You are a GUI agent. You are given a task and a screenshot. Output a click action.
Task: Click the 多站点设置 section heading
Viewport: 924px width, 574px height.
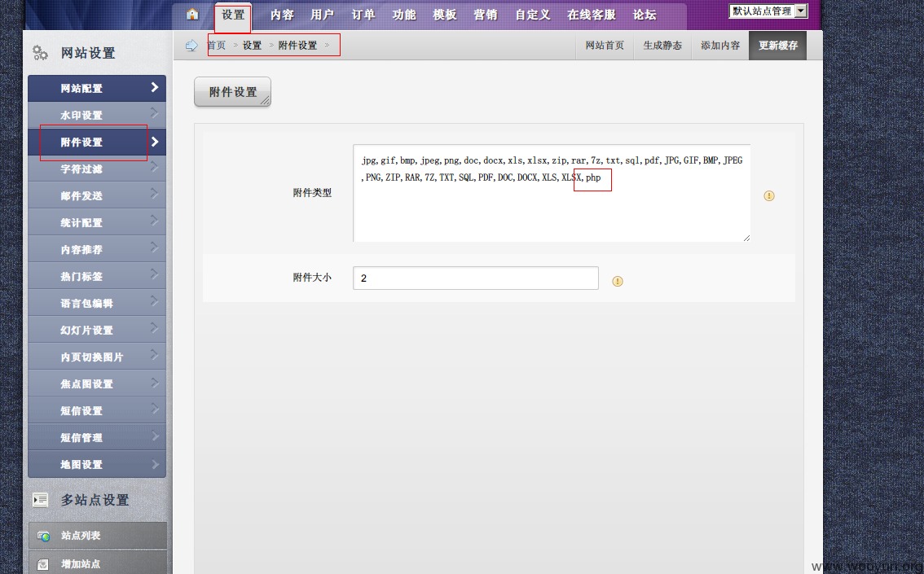[x=95, y=500]
